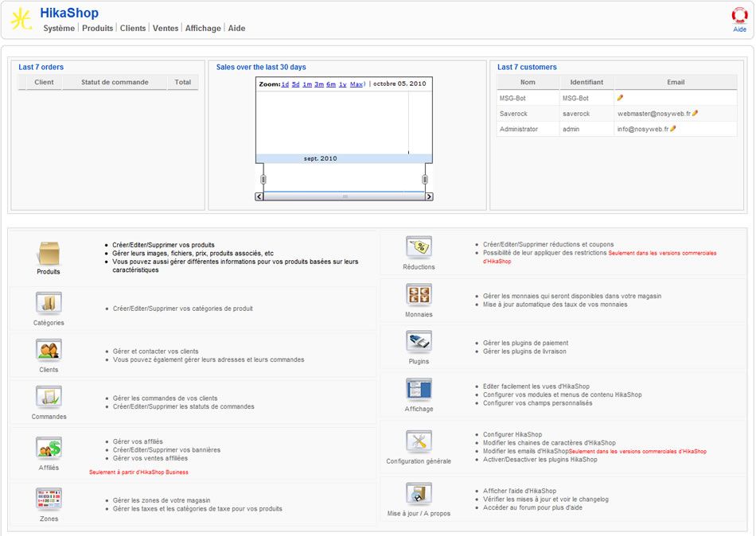Image resolution: width=756 pixels, height=536 pixels.
Task: Sort orders by Client column header
Action: pyautogui.click(x=44, y=82)
